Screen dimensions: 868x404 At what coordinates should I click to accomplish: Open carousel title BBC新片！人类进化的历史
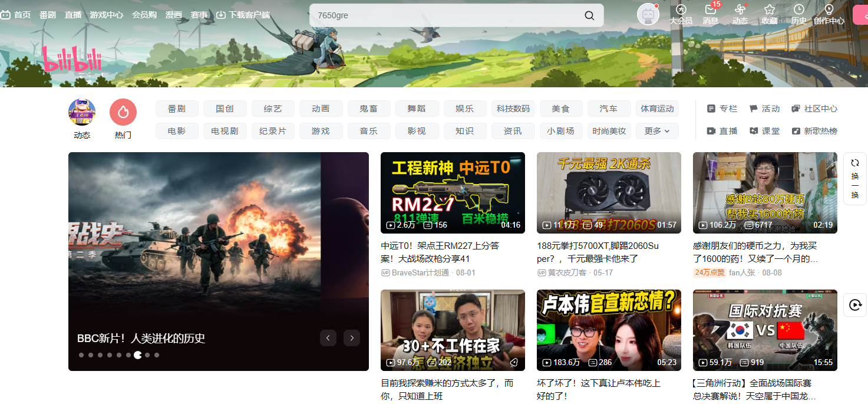pos(141,339)
